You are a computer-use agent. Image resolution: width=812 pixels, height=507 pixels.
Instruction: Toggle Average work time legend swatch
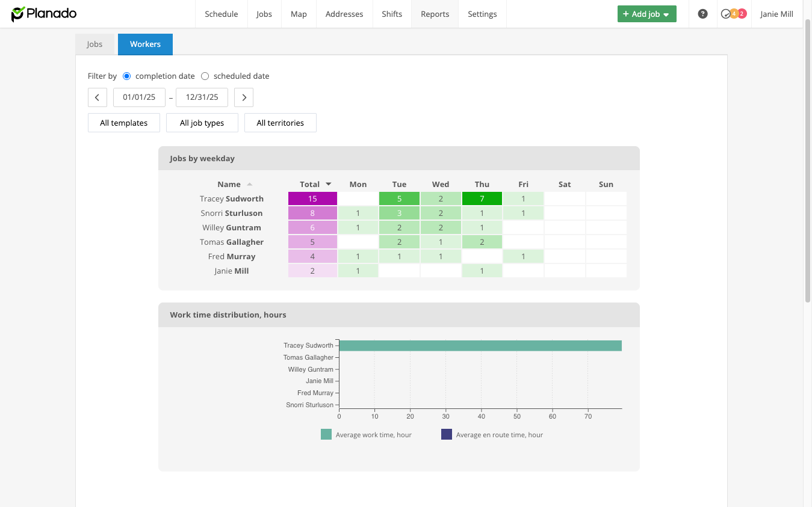326,434
